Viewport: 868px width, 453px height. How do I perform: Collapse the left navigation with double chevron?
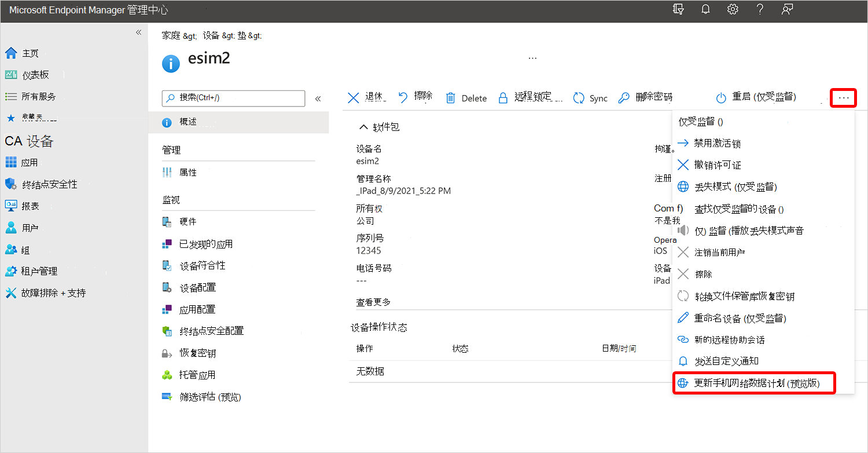pos(138,32)
